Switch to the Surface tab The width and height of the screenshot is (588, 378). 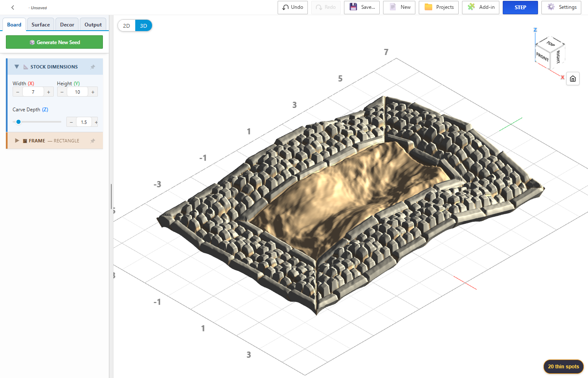(41, 24)
